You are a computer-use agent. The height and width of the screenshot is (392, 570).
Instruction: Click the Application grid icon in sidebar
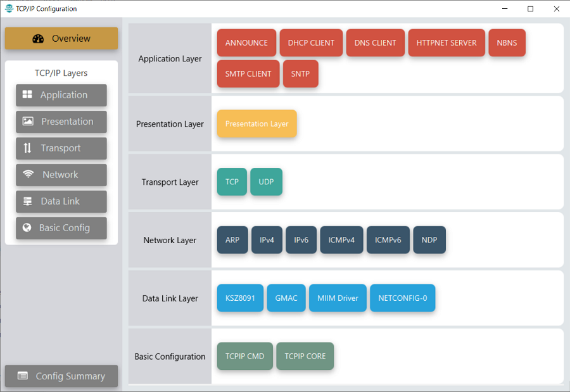(27, 95)
